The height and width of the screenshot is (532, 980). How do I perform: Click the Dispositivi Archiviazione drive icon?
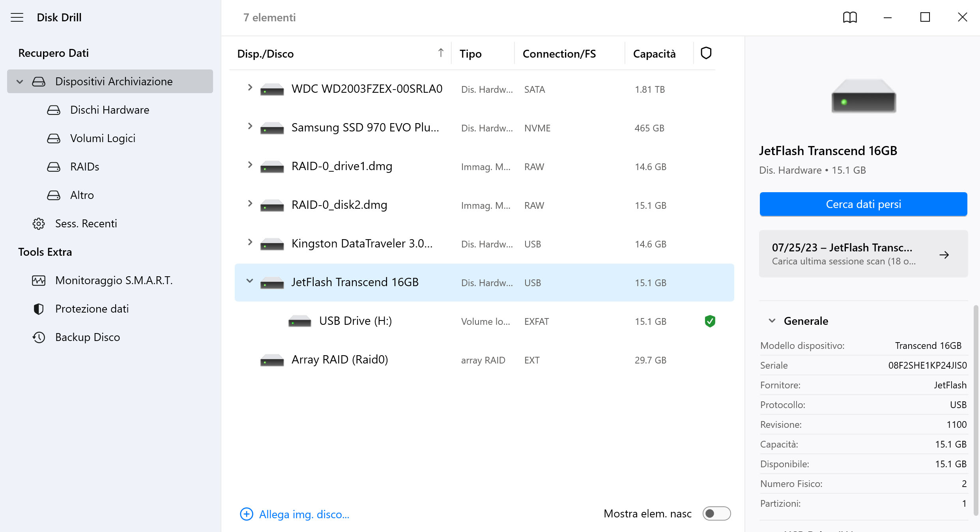click(39, 81)
